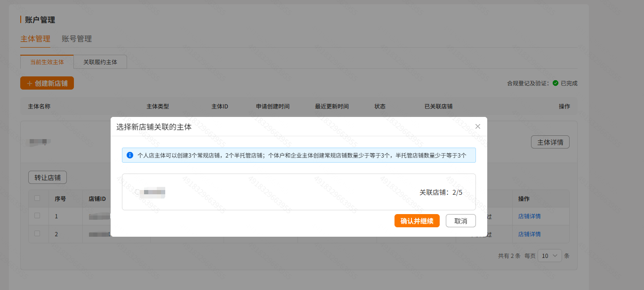The image size is (644, 290).
Task: Click the green 已完成 check icon
Action: point(555,83)
